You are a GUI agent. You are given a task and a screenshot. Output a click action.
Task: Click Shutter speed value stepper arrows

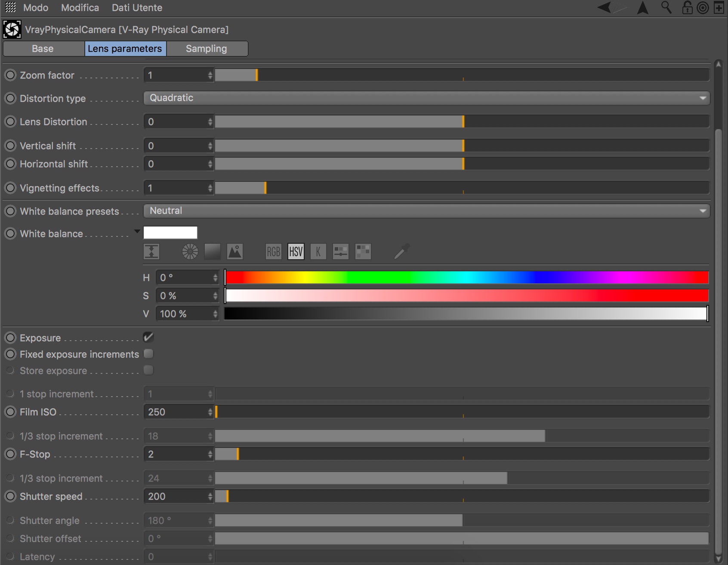210,497
